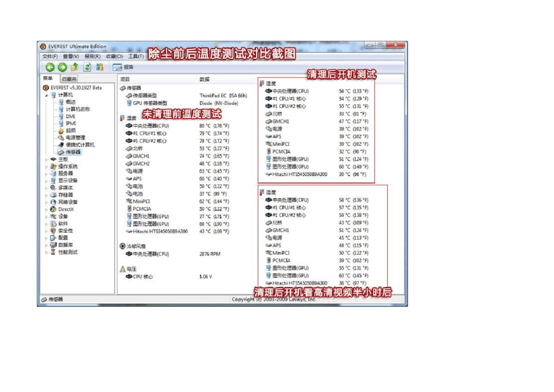Switch to the 菜单 tab
The width and height of the screenshot is (554, 392).
[48, 79]
